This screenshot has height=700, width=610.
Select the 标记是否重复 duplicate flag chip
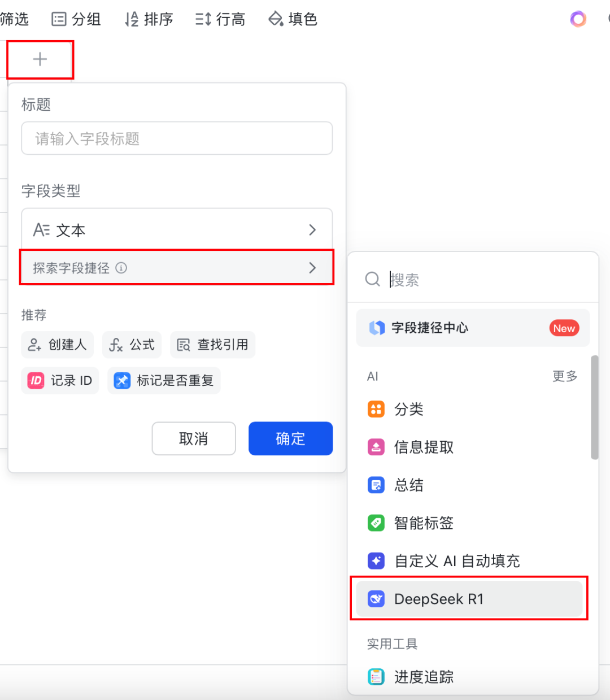click(x=164, y=381)
